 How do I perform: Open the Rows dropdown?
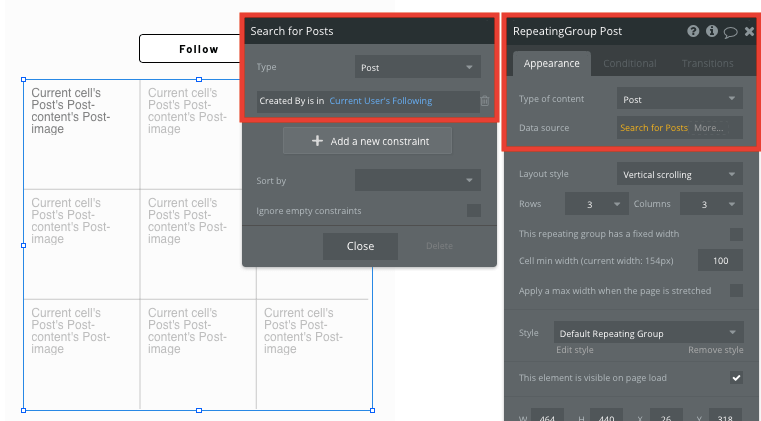tap(596, 204)
